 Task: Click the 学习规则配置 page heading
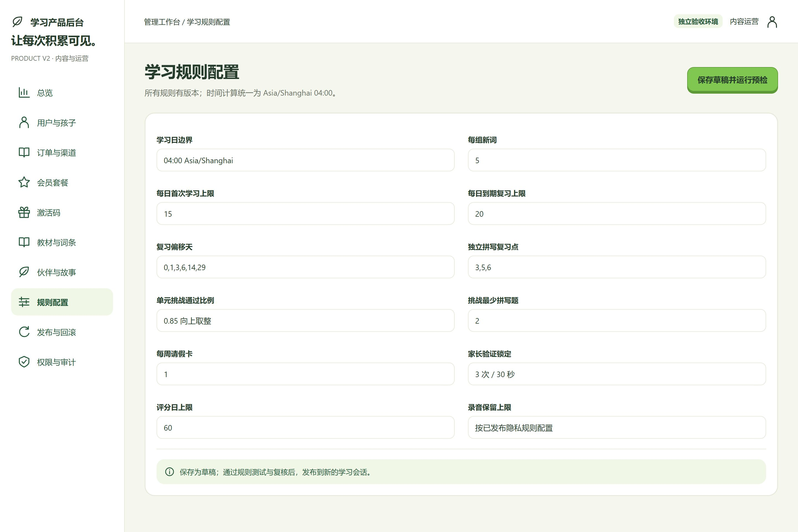(x=192, y=72)
